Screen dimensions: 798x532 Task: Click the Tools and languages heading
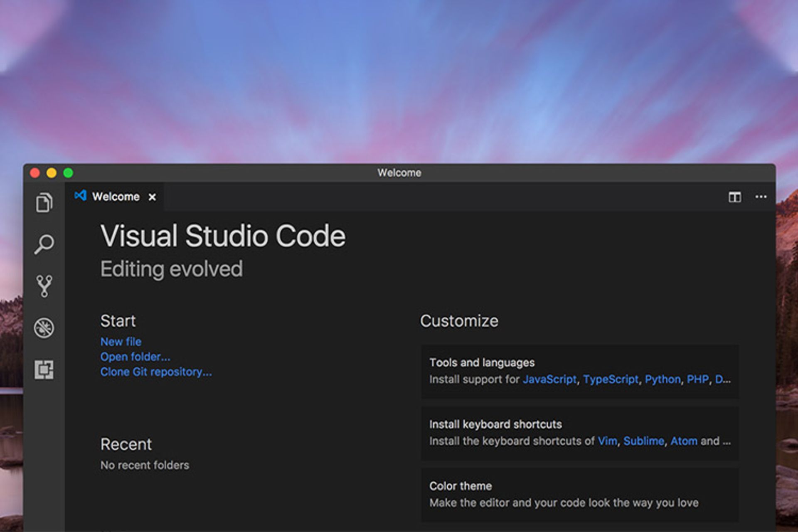pyautogui.click(x=482, y=362)
